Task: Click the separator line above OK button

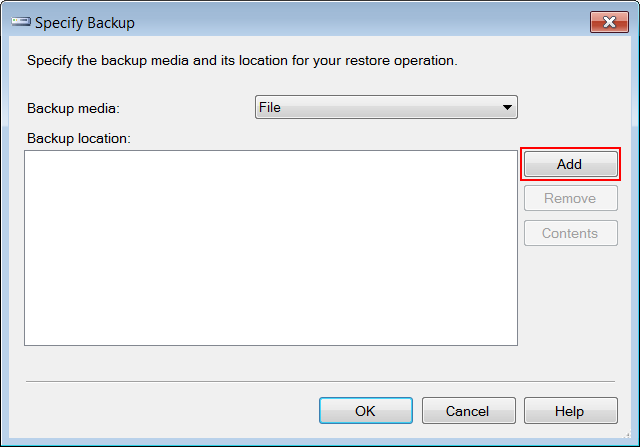Action: [320, 382]
